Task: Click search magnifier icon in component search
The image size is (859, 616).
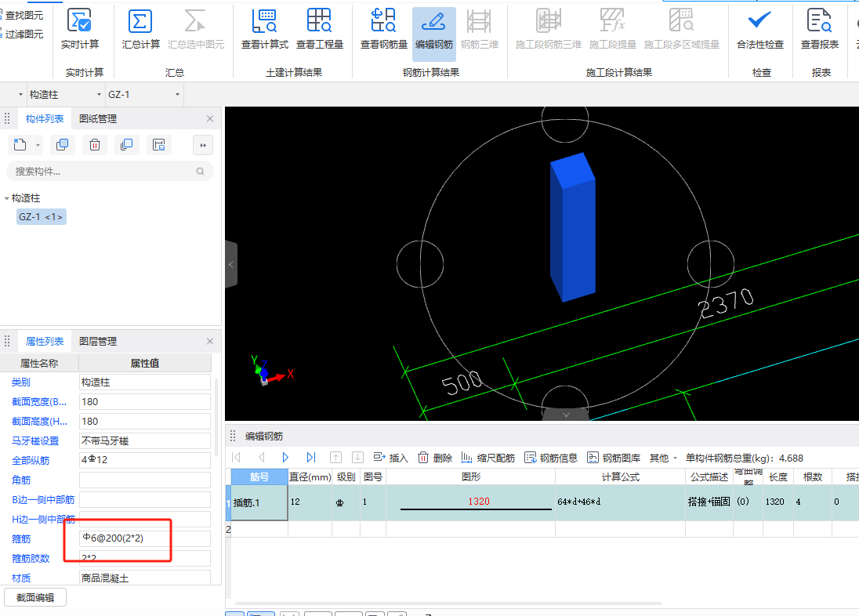Action: (x=201, y=172)
